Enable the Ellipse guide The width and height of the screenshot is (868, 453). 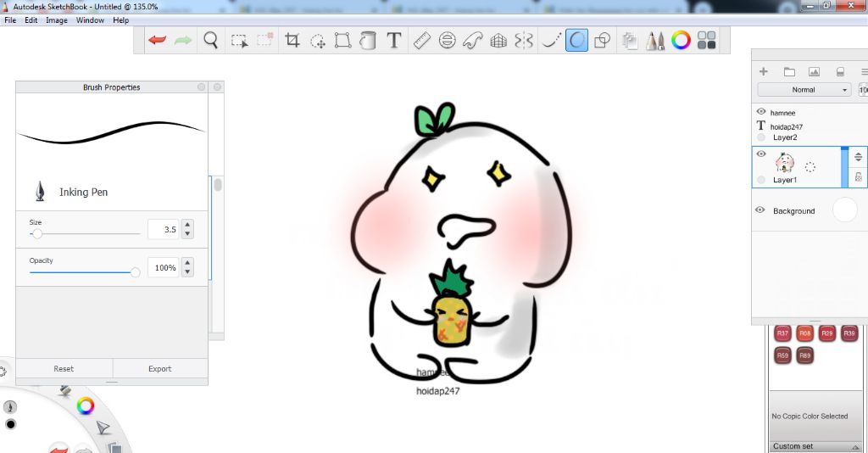(x=447, y=40)
